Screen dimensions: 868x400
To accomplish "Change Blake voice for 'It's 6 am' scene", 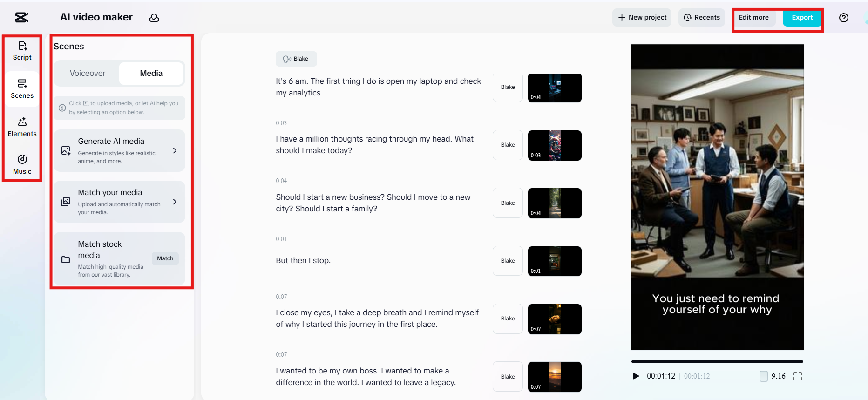I will pos(508,87).
